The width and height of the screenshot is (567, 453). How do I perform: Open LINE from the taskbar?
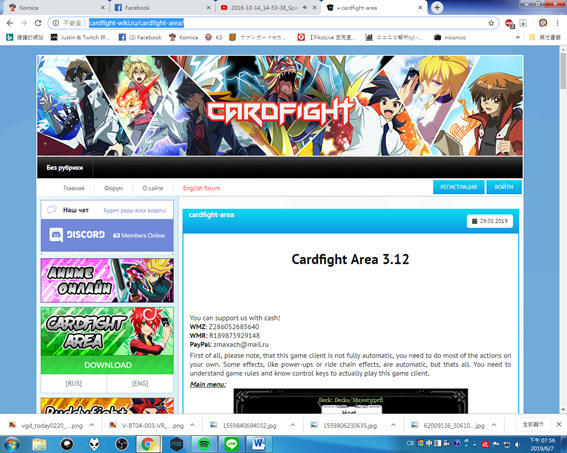click(x=231, y=444)
